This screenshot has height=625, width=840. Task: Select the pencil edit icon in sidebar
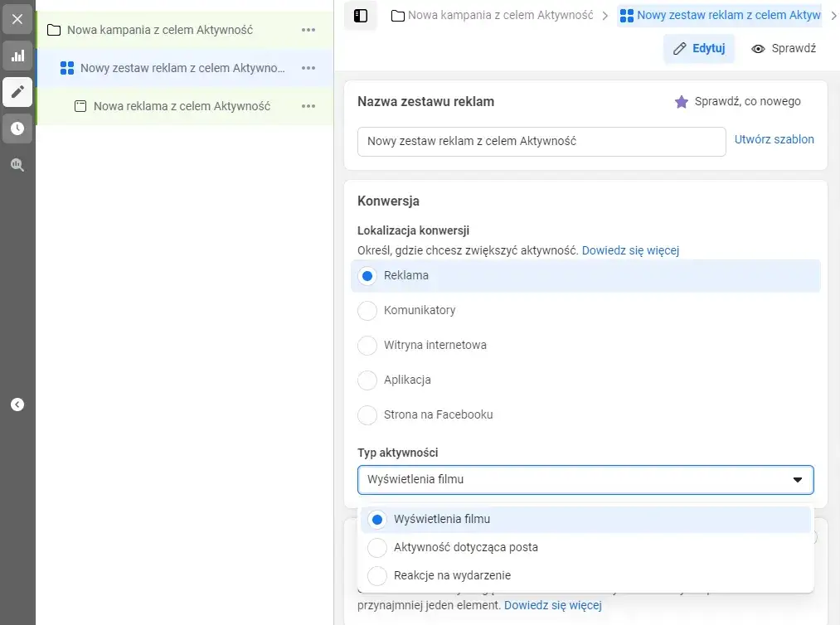click(x=17, y=91)
